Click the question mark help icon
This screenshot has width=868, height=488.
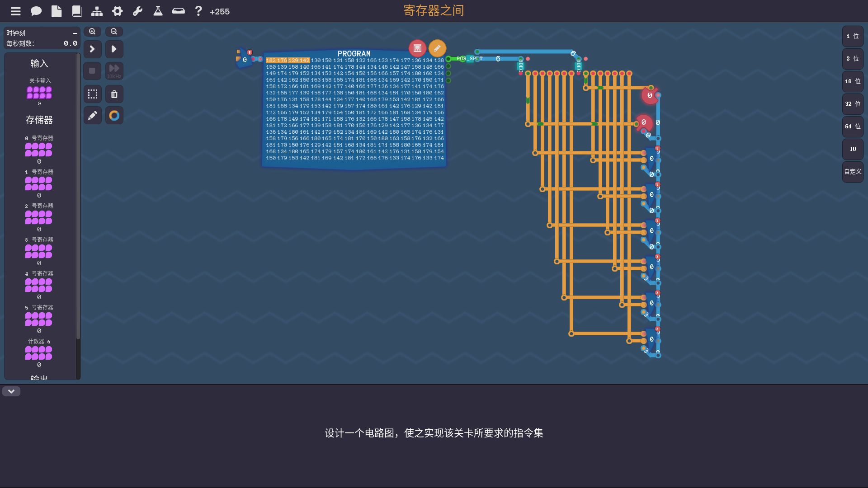pyautogui.click(x=198, y=11)
